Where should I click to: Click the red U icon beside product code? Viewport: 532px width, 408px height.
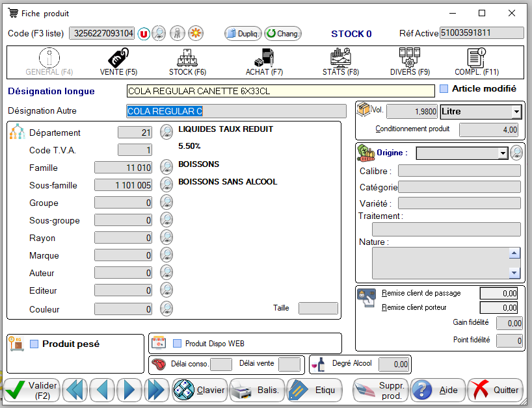[144, 33]
